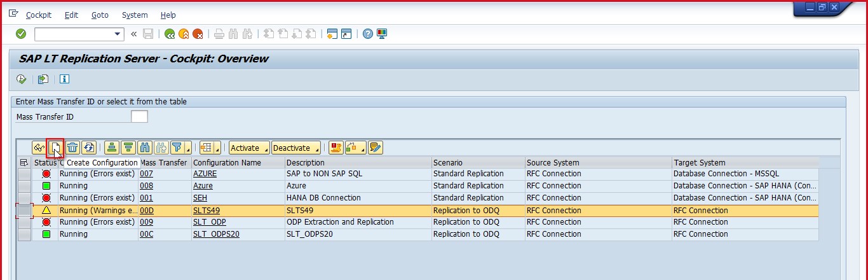Click the Refresh icon in table toolbar
The height and width of the screenshot is (280, 868).
89,148
